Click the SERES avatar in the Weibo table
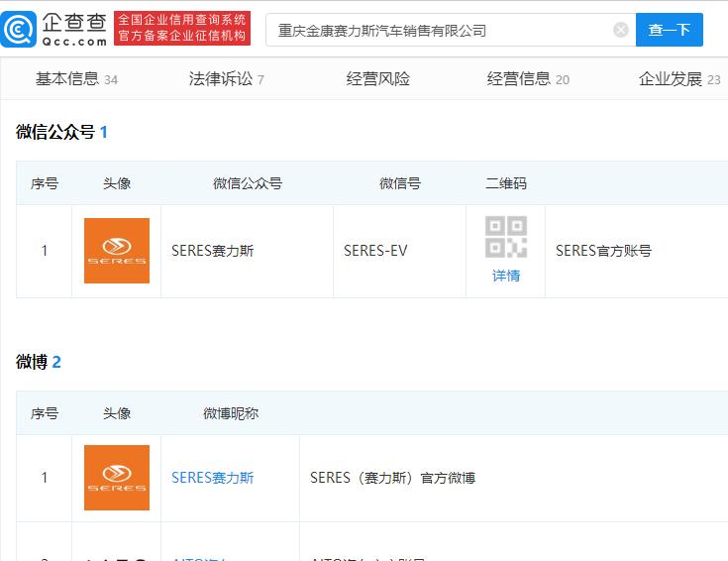Viewport: 728px width, 561px height. pyautogui.click(x=117, y=478)
